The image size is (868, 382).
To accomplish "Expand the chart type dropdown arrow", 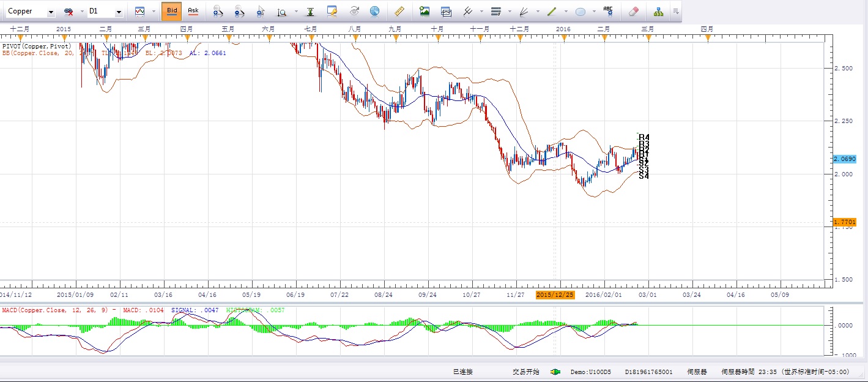I will tap(153, 12).
